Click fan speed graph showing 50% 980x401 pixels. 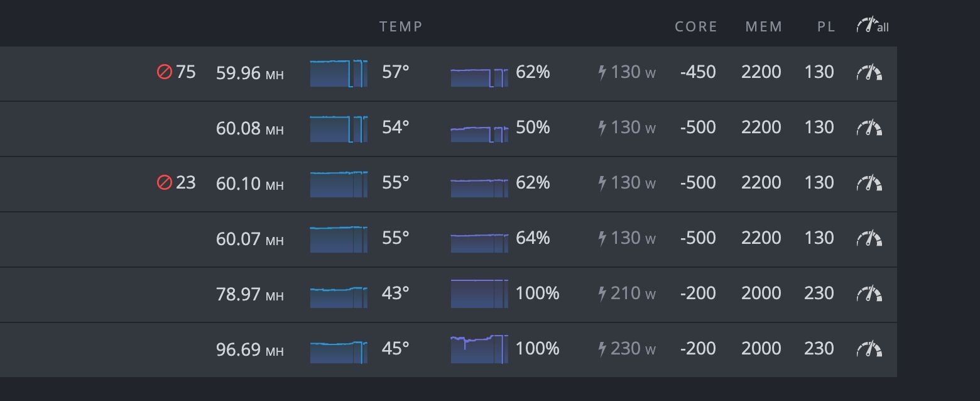pos(479,133)
